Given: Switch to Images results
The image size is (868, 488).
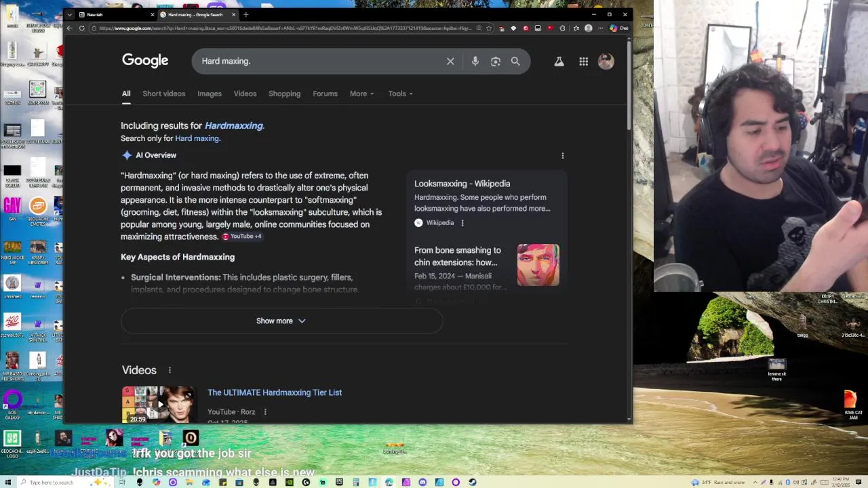Looking at the screenshot, I should (x=210, y=94).
